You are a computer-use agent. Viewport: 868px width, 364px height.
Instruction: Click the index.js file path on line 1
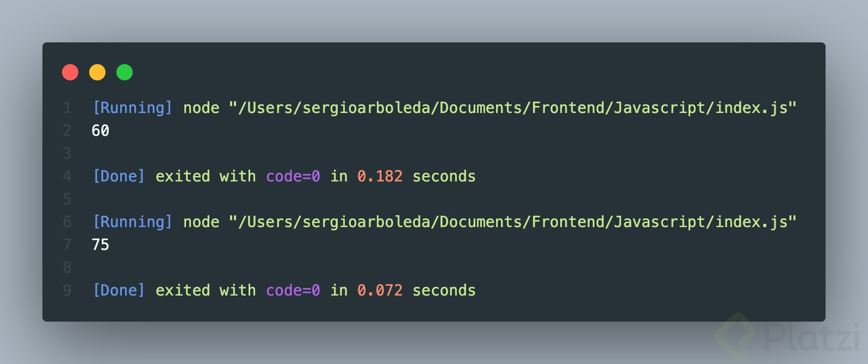pyautogui.click(x=513, y=108)
